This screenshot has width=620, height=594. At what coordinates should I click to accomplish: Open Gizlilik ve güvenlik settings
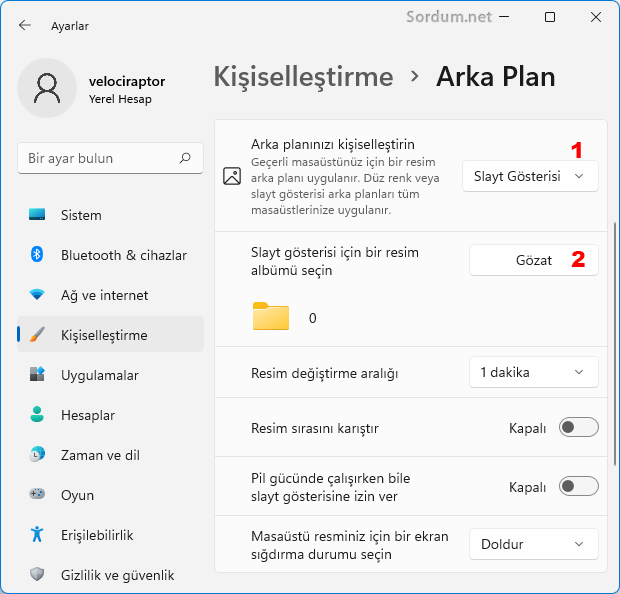pyautogui.click(x=117, y=575)
